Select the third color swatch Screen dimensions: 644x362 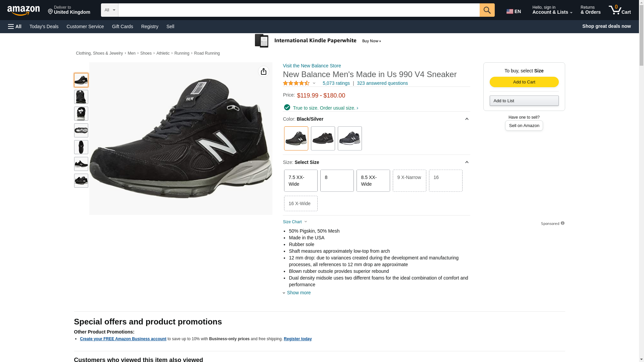(350, 138)
